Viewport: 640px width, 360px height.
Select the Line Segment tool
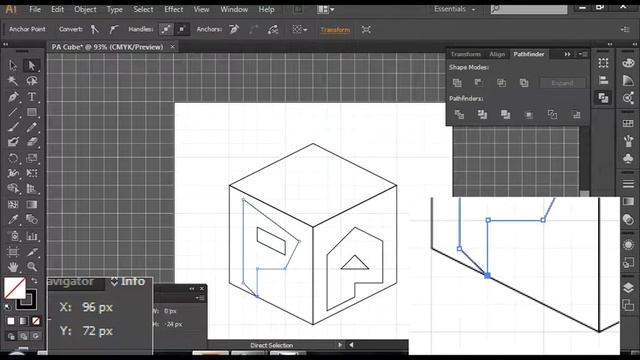[13, 112]
